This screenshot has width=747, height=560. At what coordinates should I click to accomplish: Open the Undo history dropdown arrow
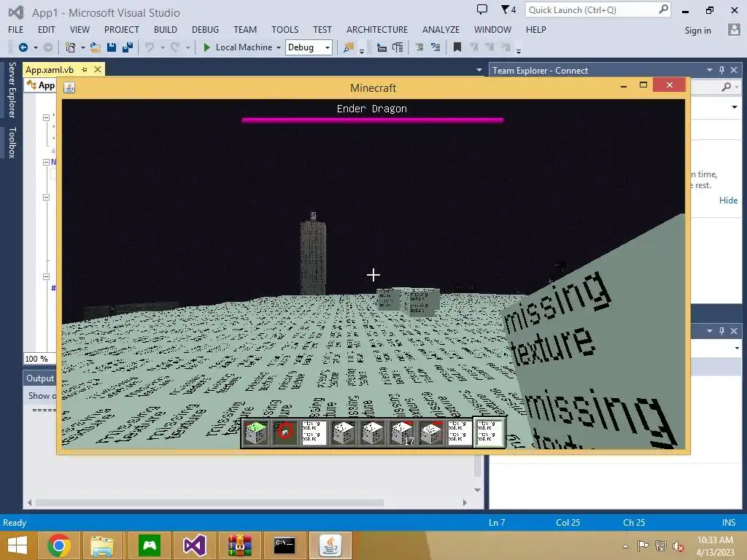click(x=163, y=47)
